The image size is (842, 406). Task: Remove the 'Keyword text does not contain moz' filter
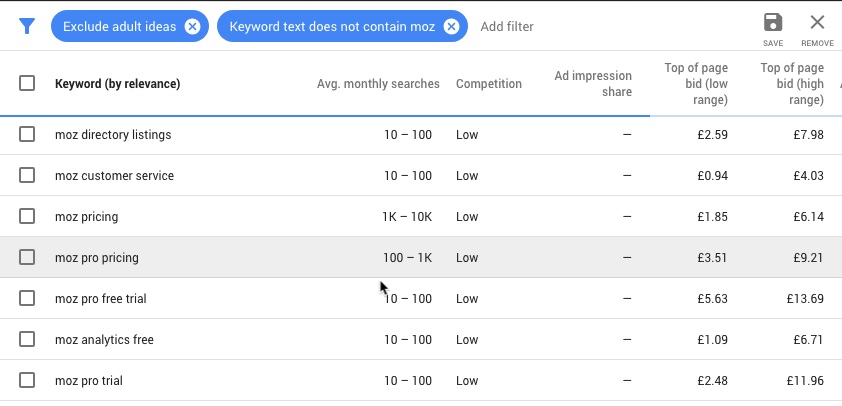click(x=452, y=26)
